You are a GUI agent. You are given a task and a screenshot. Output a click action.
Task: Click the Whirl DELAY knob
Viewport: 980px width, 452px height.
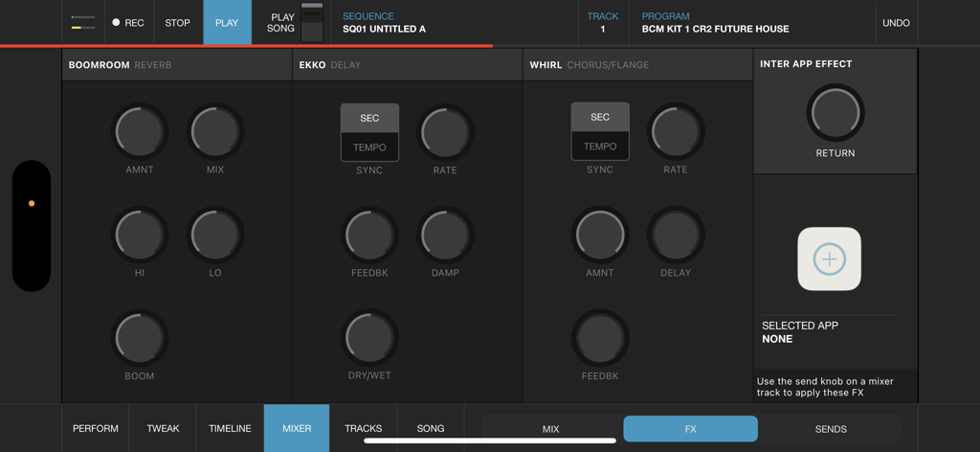(676, 235)
